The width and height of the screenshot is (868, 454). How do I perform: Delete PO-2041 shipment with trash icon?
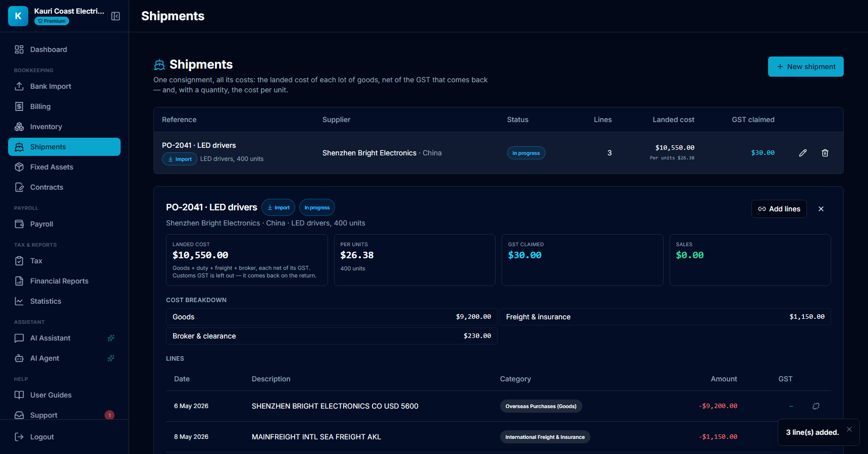(825, 153)
